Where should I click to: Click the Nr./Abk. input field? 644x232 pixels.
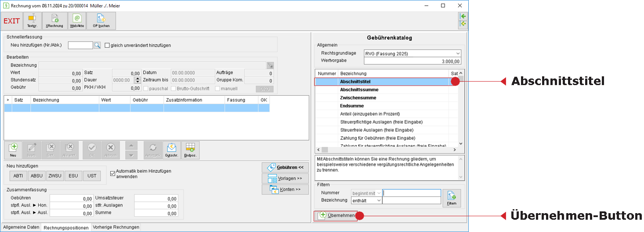pos(80,45)
